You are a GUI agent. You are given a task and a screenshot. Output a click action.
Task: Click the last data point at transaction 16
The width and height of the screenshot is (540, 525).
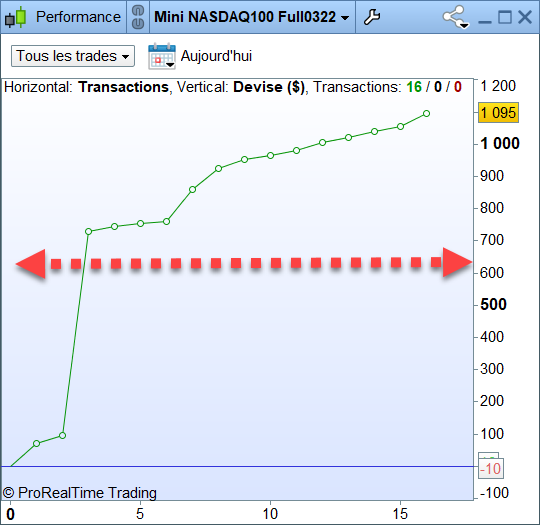[426, 113]
